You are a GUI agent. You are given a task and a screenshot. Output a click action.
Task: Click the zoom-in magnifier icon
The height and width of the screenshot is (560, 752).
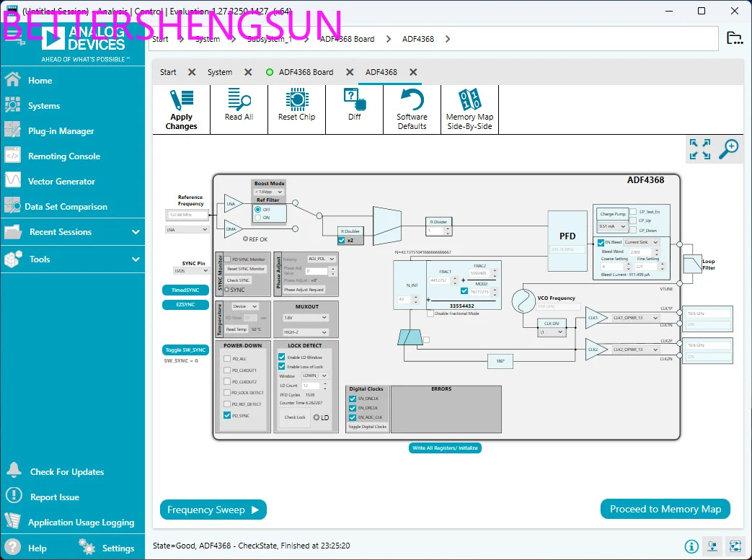[x=728, y=149]
